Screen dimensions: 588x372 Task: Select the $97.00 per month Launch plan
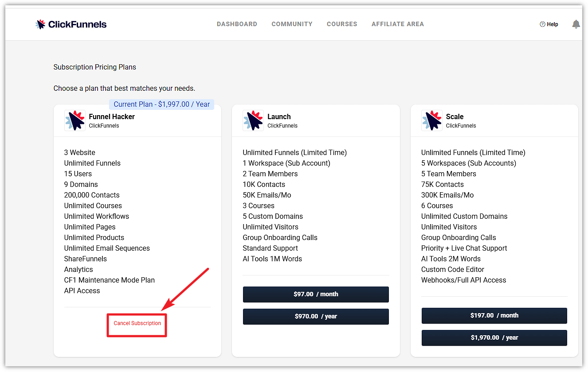click(x=316, y=294)
